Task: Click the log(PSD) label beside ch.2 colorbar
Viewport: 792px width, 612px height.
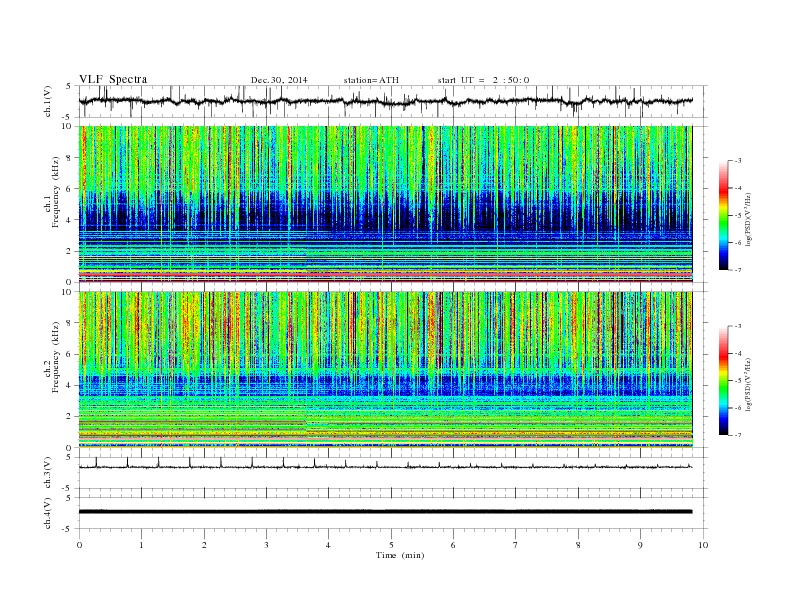Action: pos(748,384)
